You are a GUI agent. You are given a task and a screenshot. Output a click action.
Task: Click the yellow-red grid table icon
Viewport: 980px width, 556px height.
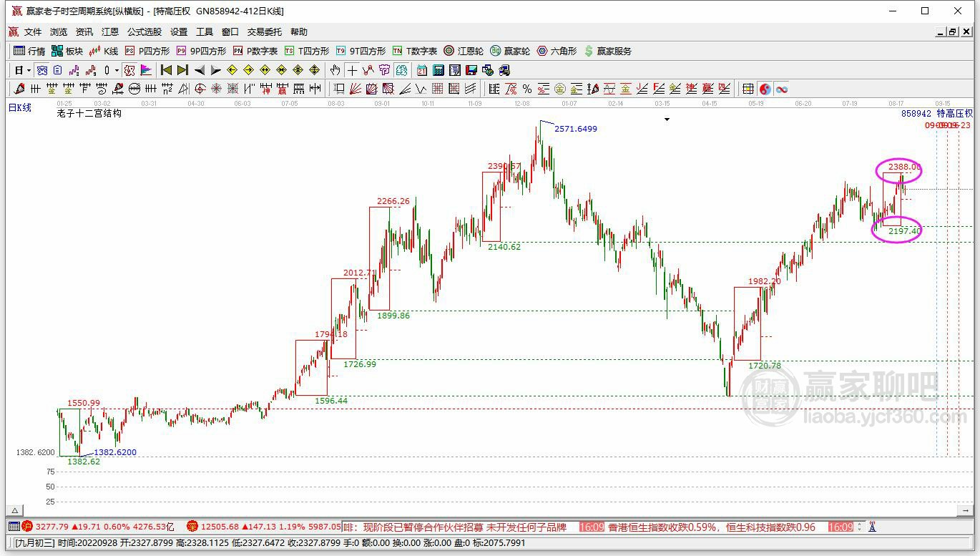coord(747,89)
